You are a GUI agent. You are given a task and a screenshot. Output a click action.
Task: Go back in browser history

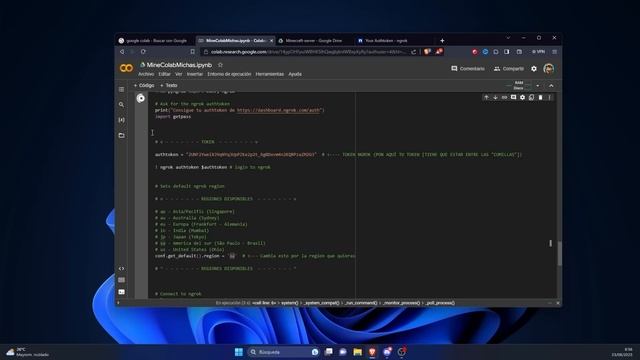click(122, 52)
